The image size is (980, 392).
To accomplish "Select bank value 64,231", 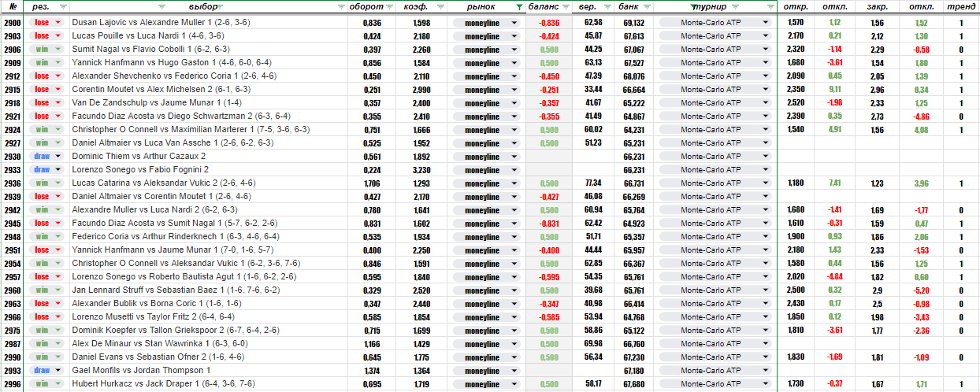I will (633, 130).
